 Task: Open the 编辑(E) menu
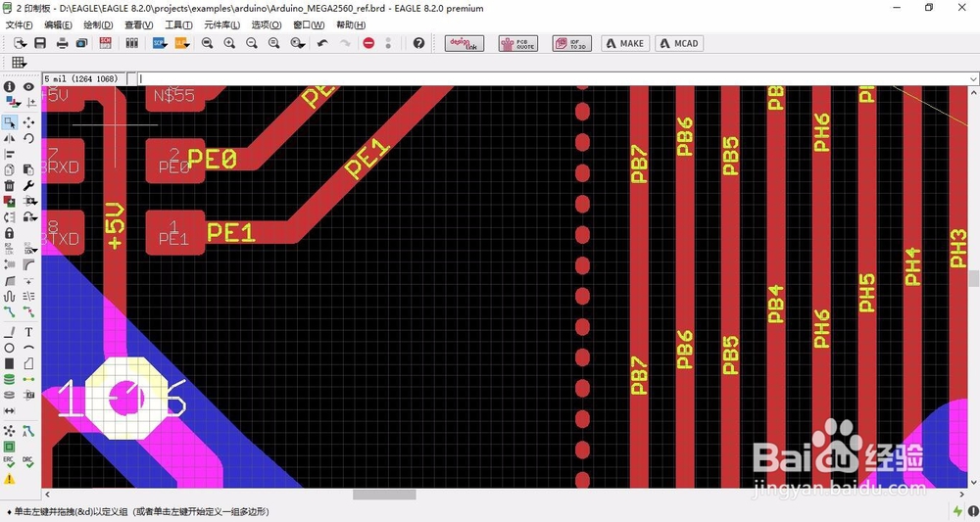point(58,25)
